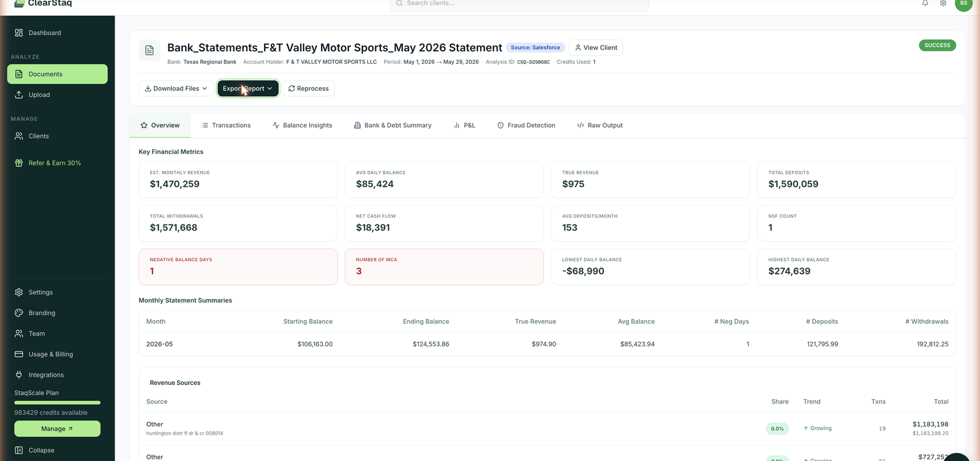Viewport: 980px width, 461px height.
Task: Click the Branding palette icon
Action: point(19,313)
